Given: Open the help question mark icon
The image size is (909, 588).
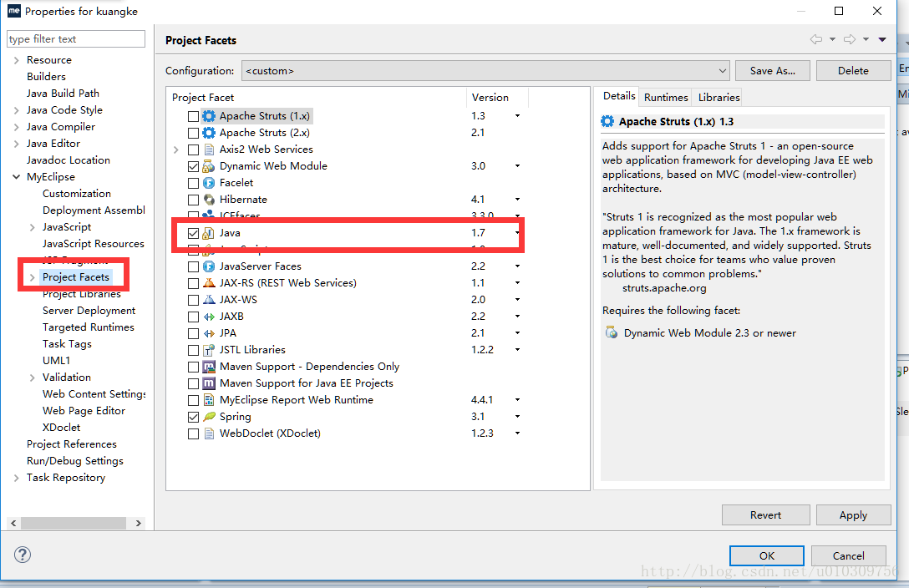Looking at the screenshot, I should pyautogui.click(x=22, y=555).
